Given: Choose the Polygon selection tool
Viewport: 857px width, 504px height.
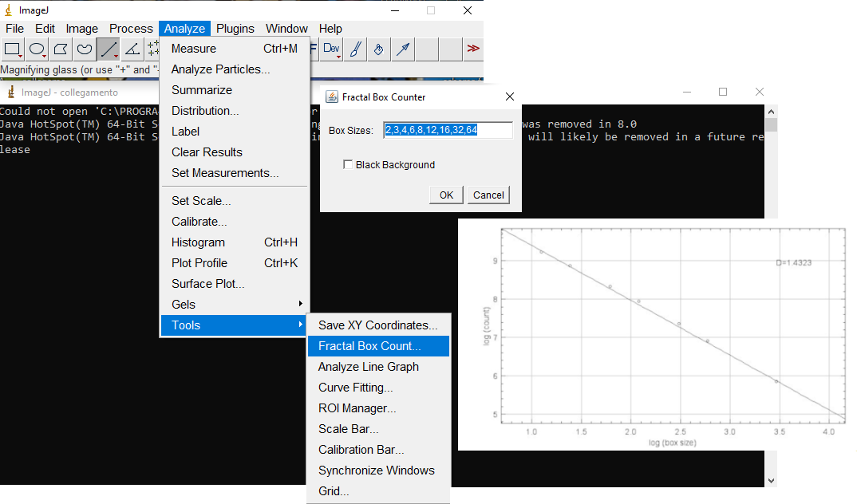Looking at the screenshot, I should (61, 49).
